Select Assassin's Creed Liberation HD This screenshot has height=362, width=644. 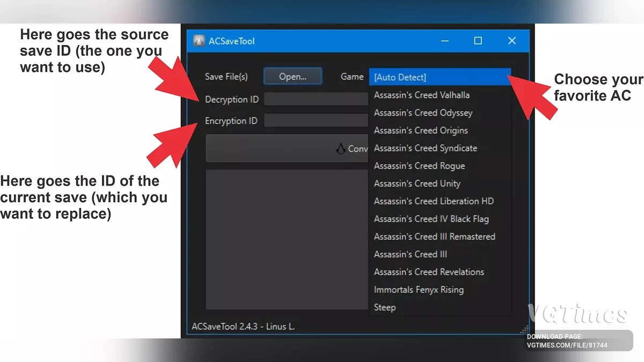pyautogui.click(x=434, y=201)
